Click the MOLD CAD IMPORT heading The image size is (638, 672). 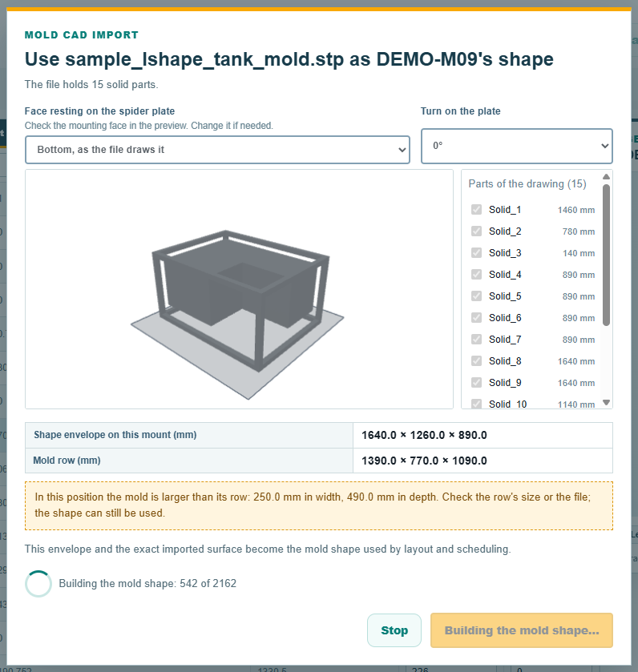click(x=82, y=35)
